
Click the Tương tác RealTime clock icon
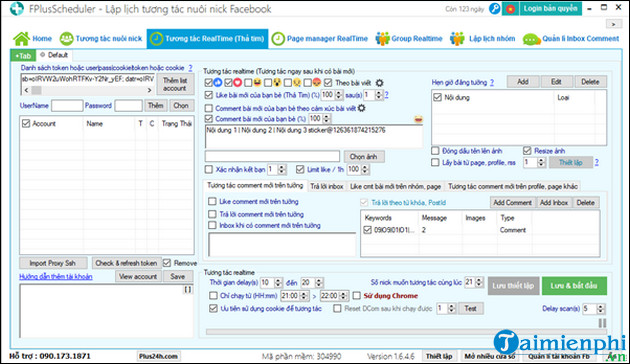pyautogui.click(x=156, y=39)
